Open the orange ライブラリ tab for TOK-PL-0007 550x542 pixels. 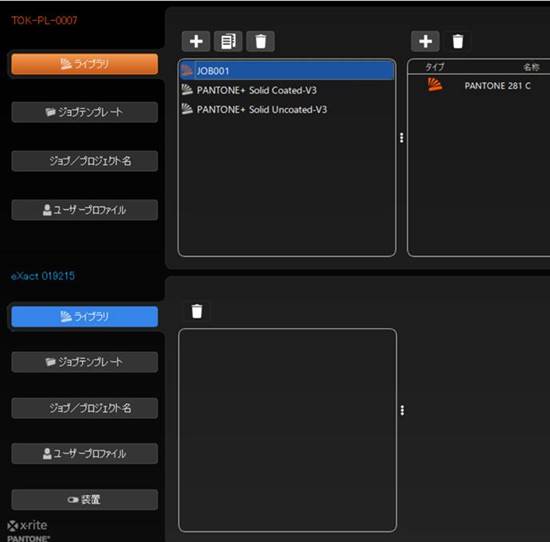click(85, 64)
